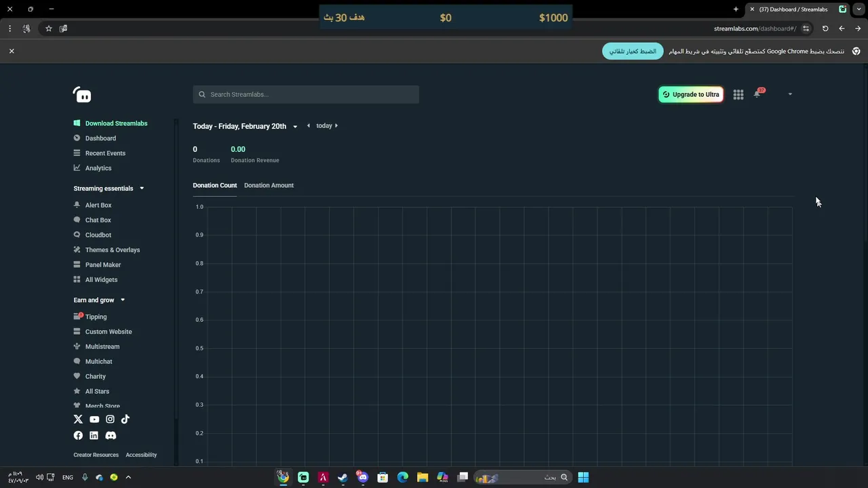Open Streamlabs Facebook icon
Image resolution: width=868 pixels, height=488 pixels.
[x=78, y=436]
